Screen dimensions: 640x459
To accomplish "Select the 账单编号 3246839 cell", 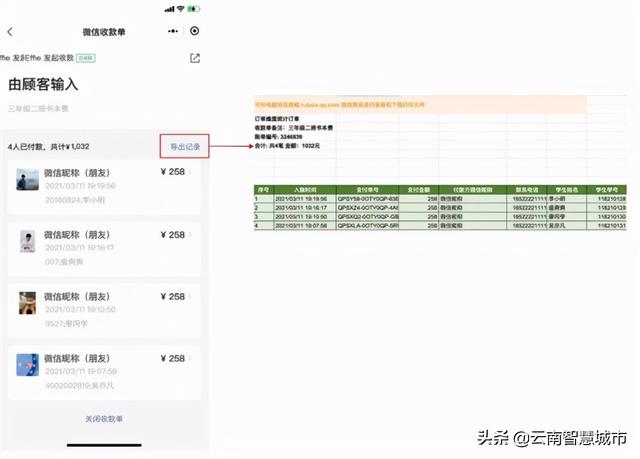I will [x=278, y=137].
